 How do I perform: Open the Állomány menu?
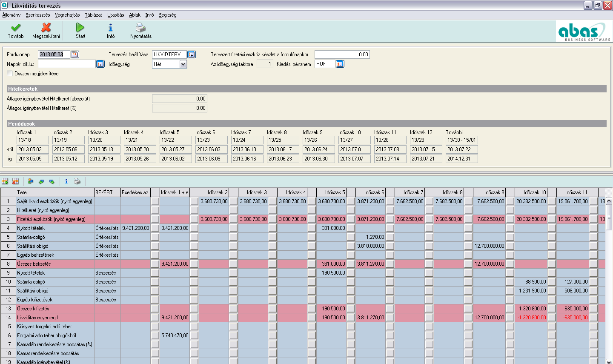[11, 15]
